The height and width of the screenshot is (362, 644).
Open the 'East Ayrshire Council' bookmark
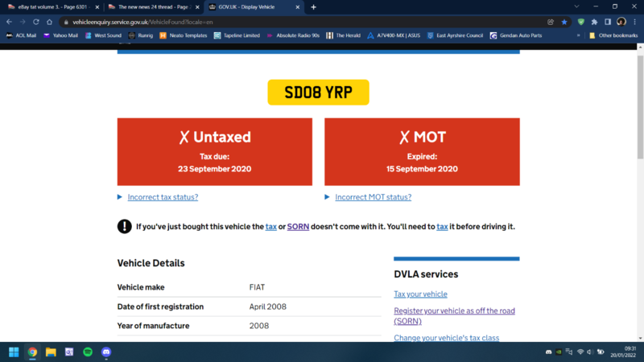[455, 35]
